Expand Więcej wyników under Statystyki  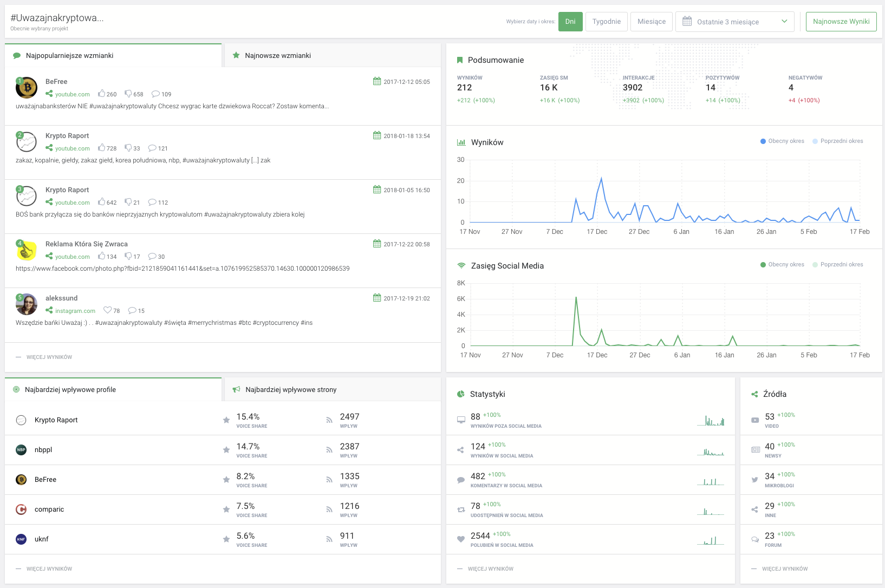coord(490,569)
